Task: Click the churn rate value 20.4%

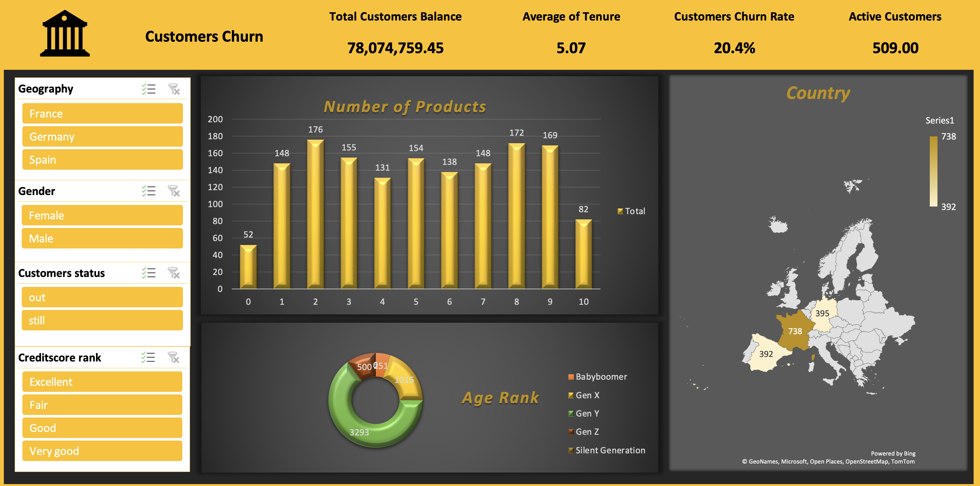Action: 734,48
